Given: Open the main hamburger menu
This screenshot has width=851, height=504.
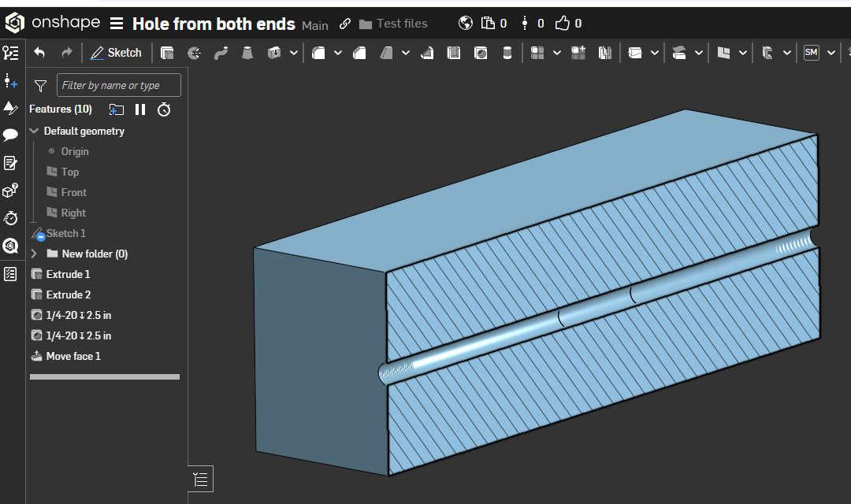Looking at the screenshot, I should point(116,24).
